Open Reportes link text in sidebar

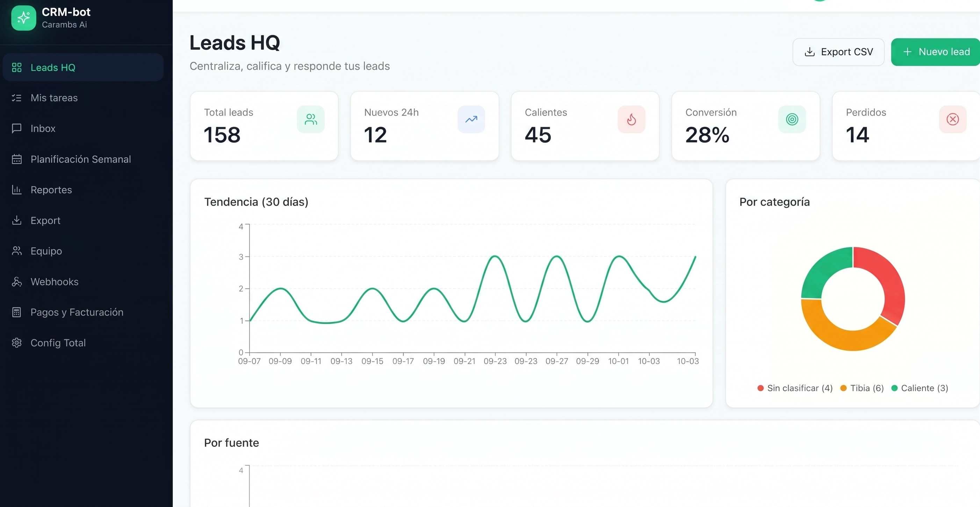(51, 190)
